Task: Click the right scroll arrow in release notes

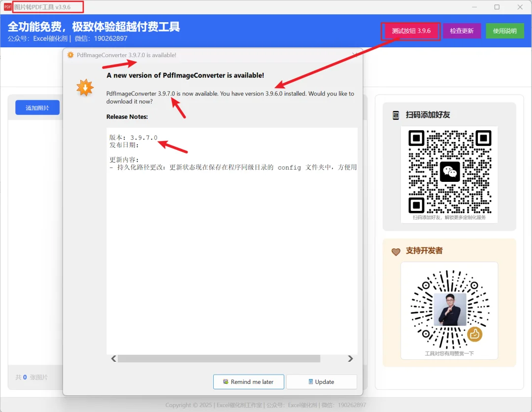Action: 350,359
